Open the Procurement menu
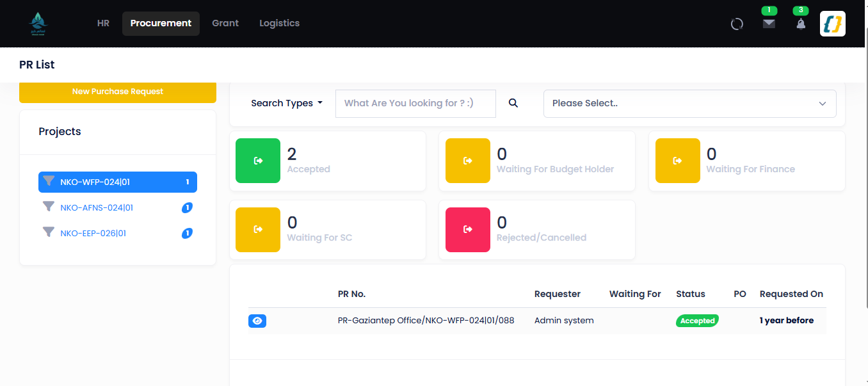 pos(161,23)
